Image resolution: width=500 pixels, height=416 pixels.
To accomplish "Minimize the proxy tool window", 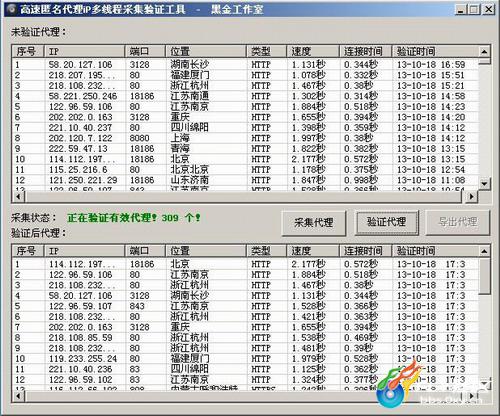I will coord(460,9).
